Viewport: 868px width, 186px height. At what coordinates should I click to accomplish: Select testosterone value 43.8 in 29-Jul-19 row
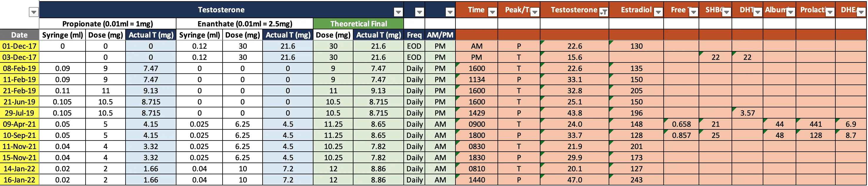tap(575, 113)
